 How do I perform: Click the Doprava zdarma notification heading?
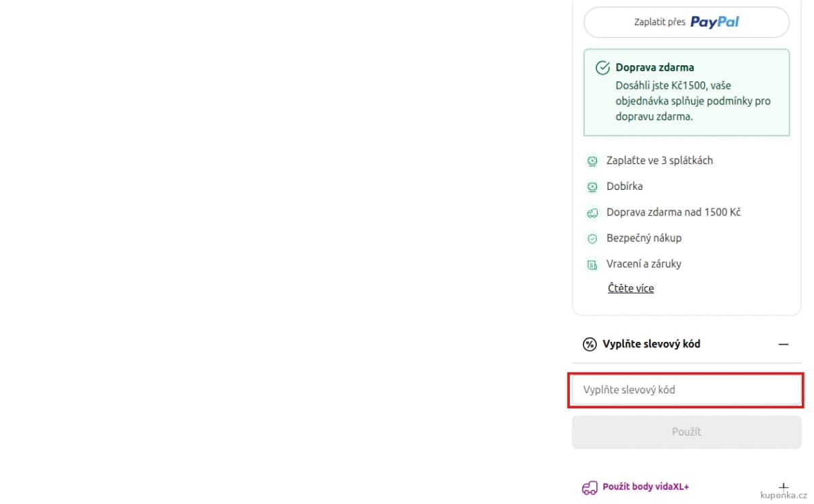pyautogui.click(x=655, y=68)
